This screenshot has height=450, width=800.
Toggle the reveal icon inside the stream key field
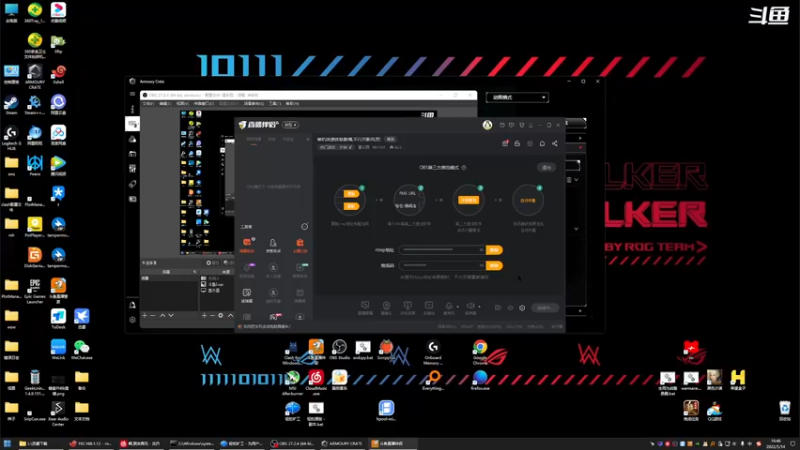pyautogui.click(x=481, y=266)
